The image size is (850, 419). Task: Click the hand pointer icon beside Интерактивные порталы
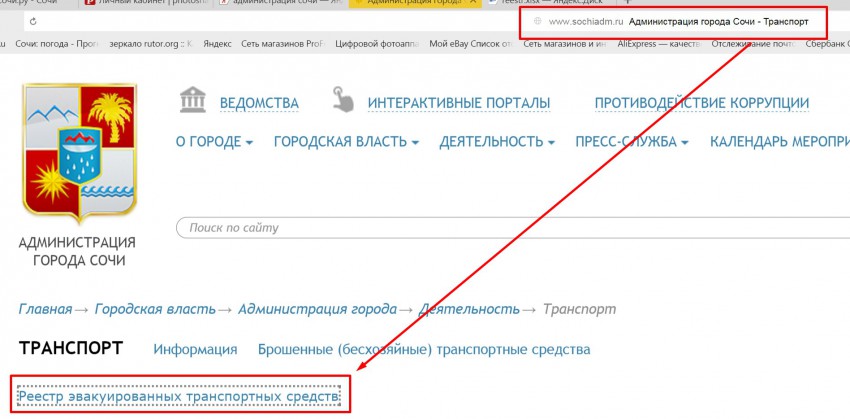tap(342, 100)
